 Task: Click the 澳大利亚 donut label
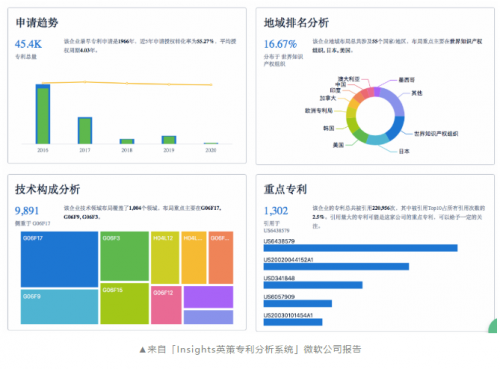tap(349, 79)
